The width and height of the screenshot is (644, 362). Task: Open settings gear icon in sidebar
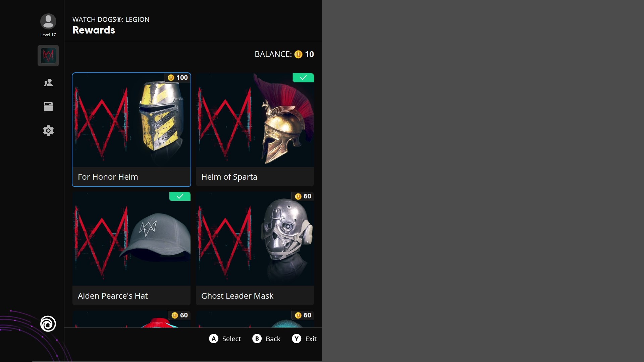coord(48,131)
